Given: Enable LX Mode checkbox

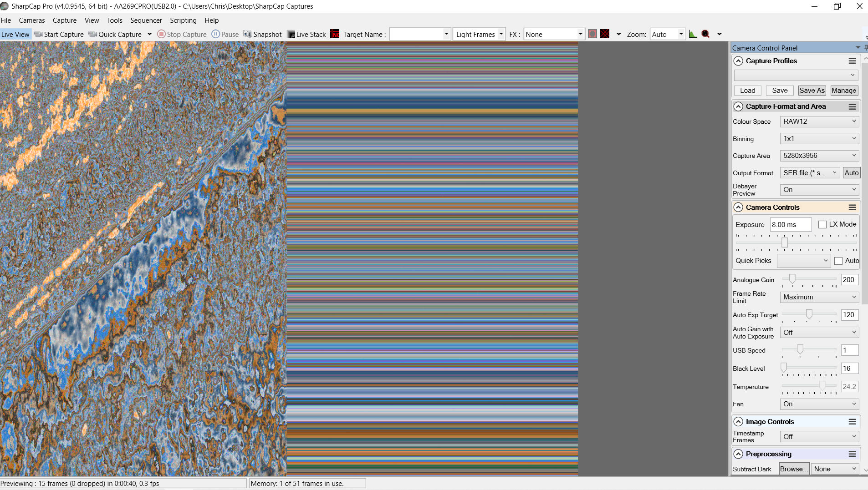Looking at the screenshot, I should (x=822, y=225).
